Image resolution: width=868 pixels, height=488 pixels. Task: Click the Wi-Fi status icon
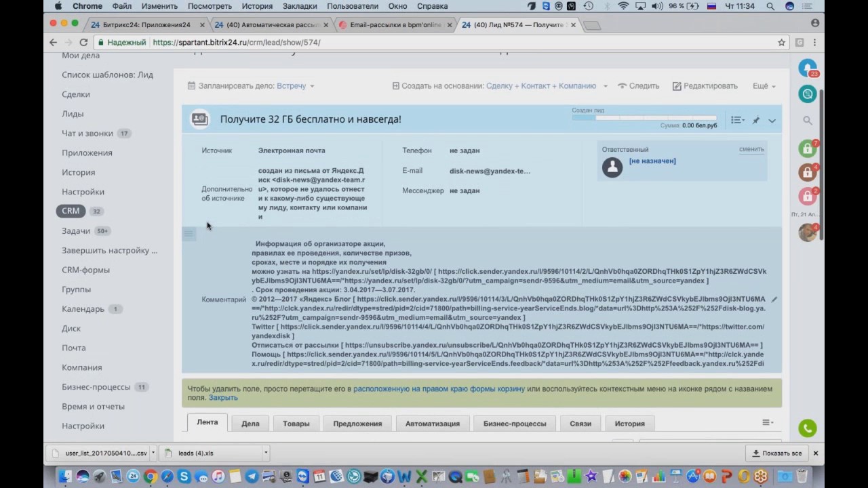click(x=623, y=6)
